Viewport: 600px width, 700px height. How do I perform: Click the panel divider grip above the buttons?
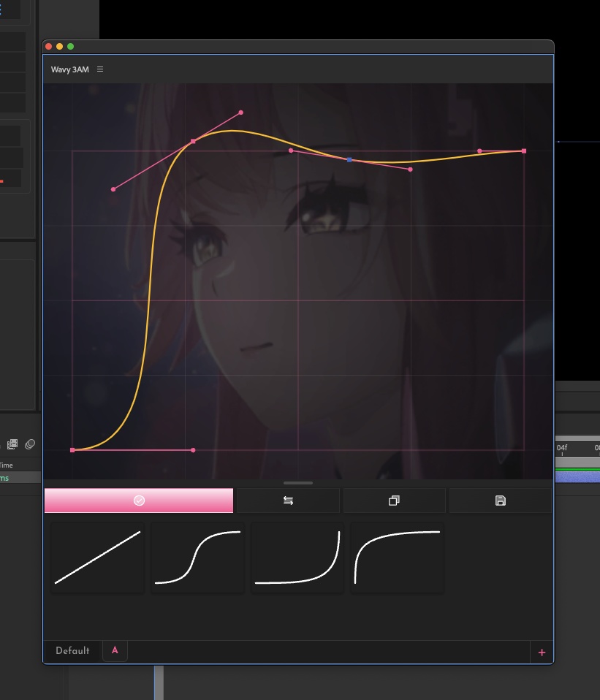297,483
